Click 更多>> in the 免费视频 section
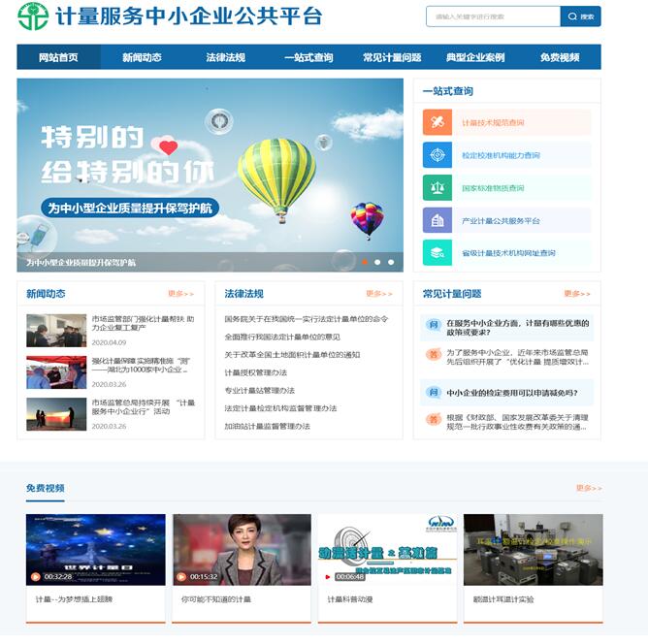Screen dimensions: 648x644 590,488
